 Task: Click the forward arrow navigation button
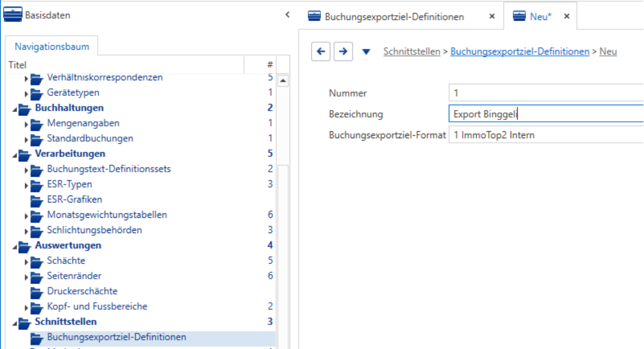coord(343,52)
